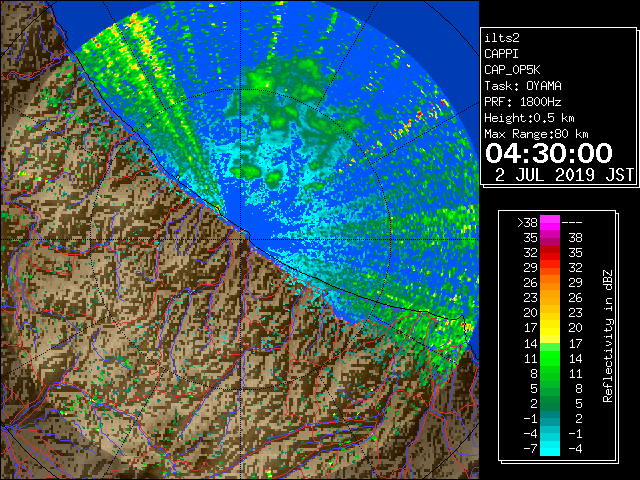Click the '-7' legend label
This screenshot has height=480, width=640.
[530, 448]
